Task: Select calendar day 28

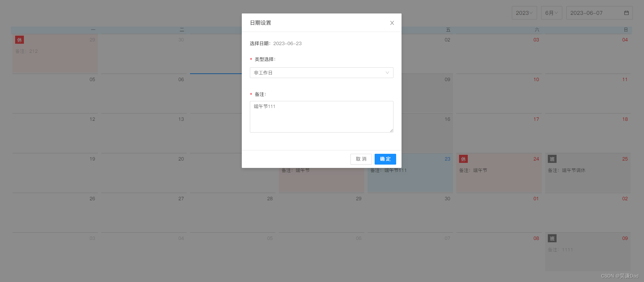Action: coord(233,212)
